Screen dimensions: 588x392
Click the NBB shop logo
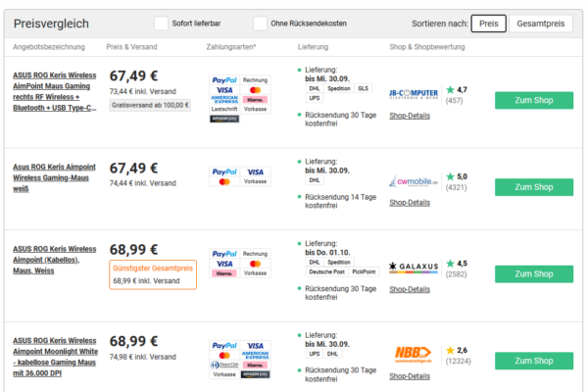click(414, 355)
